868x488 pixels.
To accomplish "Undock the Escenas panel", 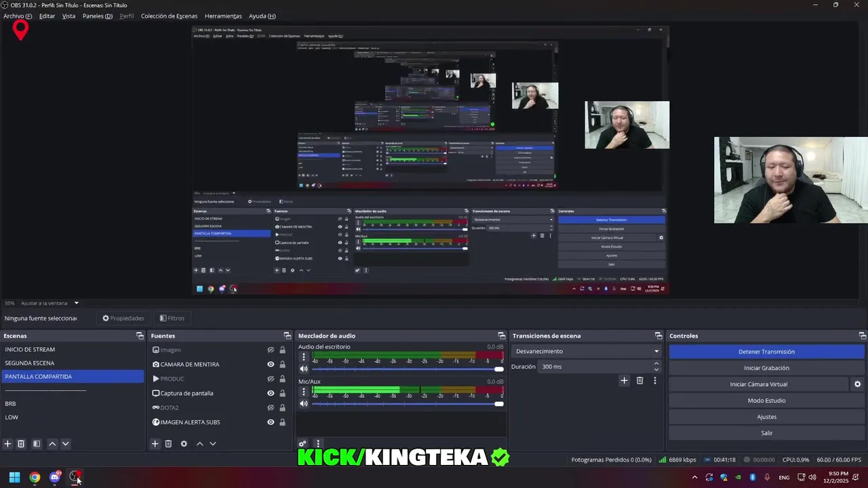I will [x=140, y=335].
